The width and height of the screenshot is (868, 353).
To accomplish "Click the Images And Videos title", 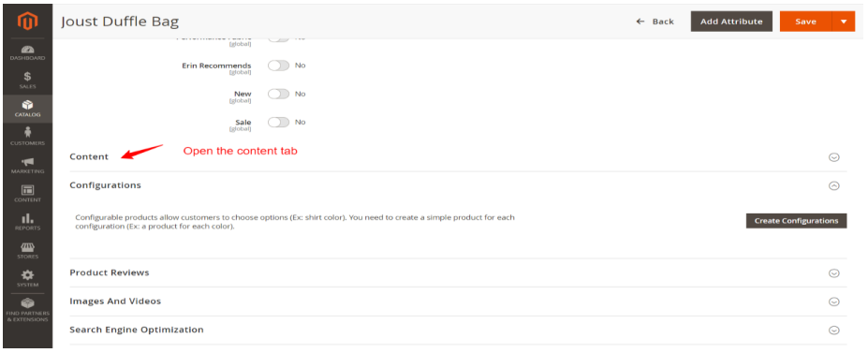I will pyautogui.click(x=115, y=301).
